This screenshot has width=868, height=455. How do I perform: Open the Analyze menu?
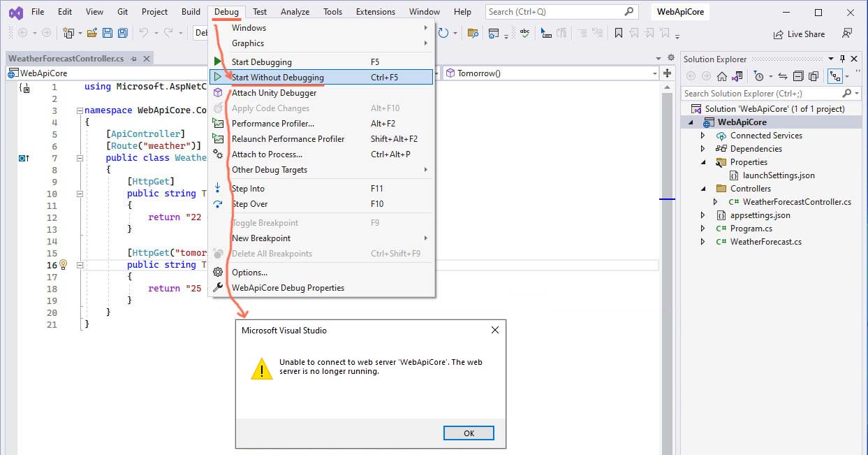295,12
